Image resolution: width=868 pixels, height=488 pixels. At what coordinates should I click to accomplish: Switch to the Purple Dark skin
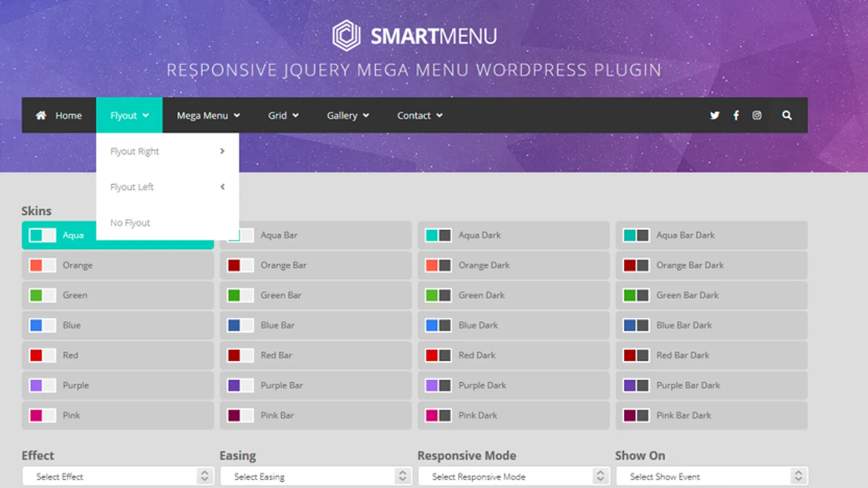pos(514,385)
